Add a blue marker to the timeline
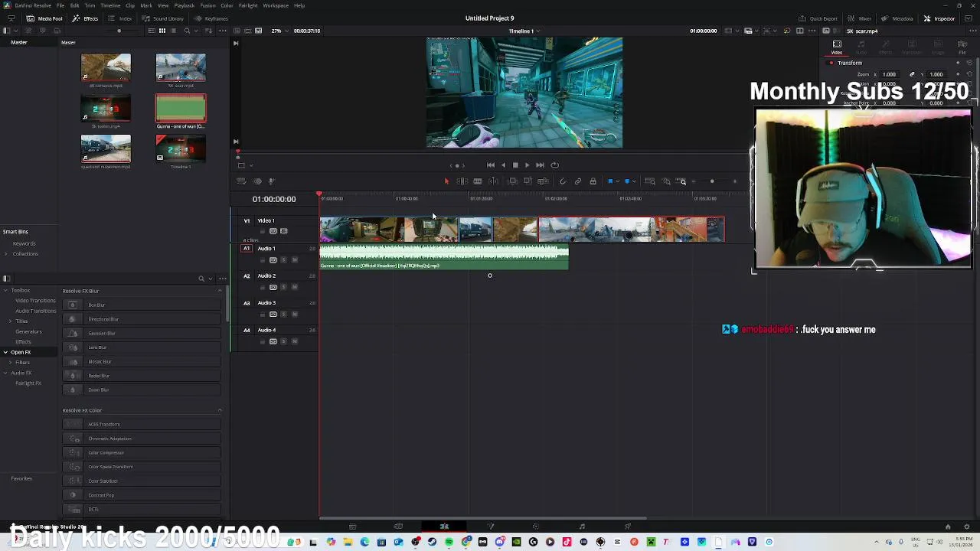Viewport: 980px width, 551px height. (x=627, y=181)
